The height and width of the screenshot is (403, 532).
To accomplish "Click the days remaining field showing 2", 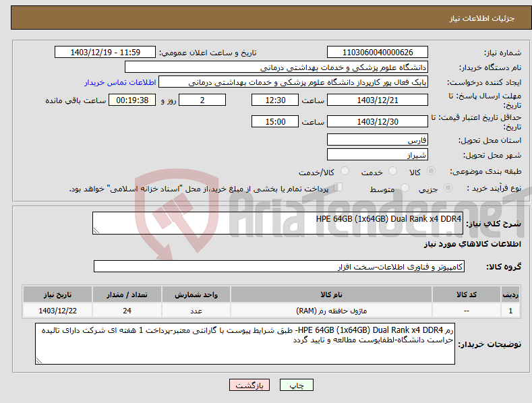I will [x=202, y=100].
